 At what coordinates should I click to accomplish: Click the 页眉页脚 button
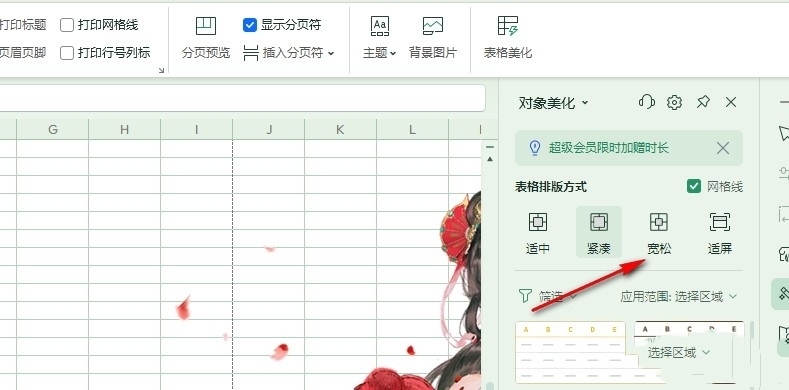pos(22,52)
